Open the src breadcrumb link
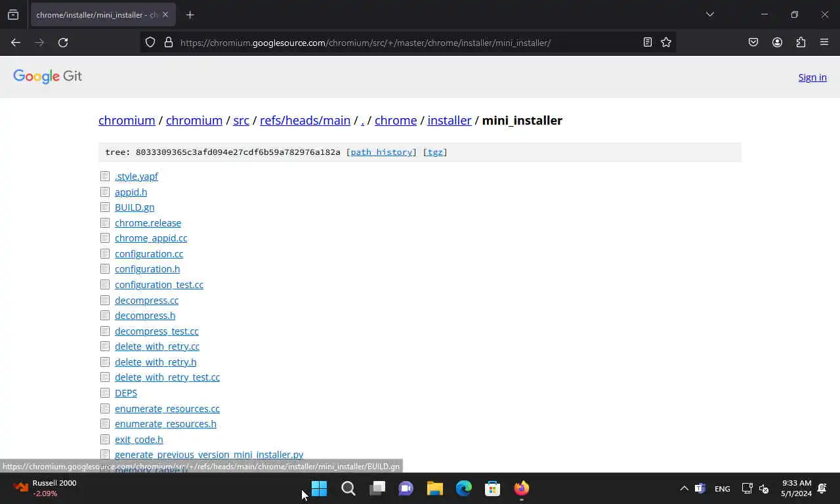The width and height of the screenshot is (840, 504). (241, 120)
